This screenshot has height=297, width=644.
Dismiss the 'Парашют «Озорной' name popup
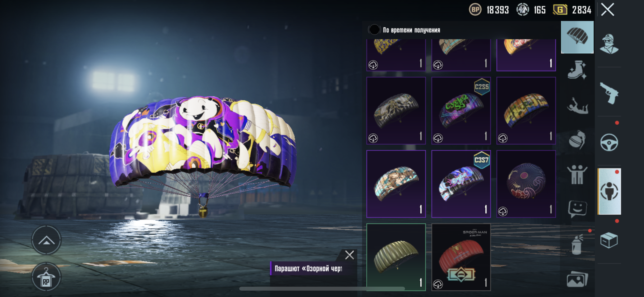349,255
